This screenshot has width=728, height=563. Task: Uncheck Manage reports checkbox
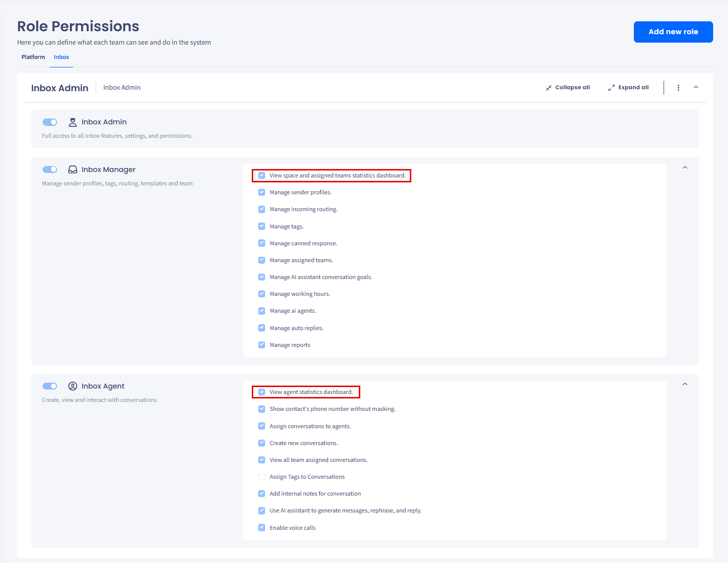tap(262, 345)
